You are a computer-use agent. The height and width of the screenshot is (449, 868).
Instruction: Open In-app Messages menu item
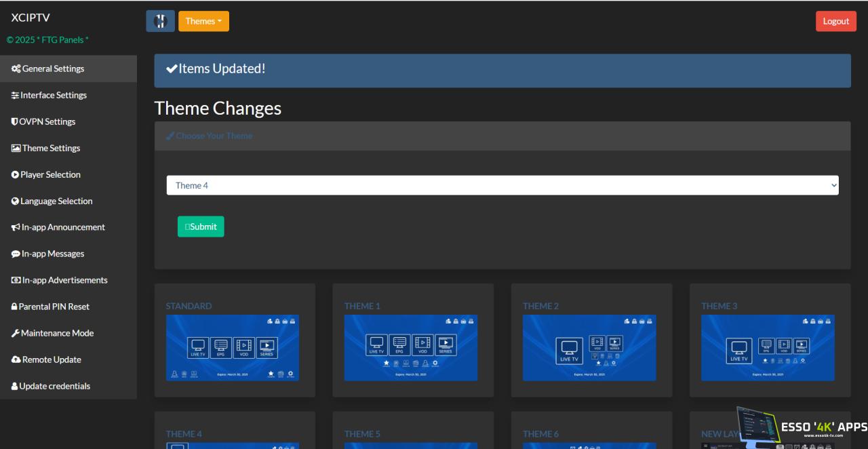tap(52, 254)
